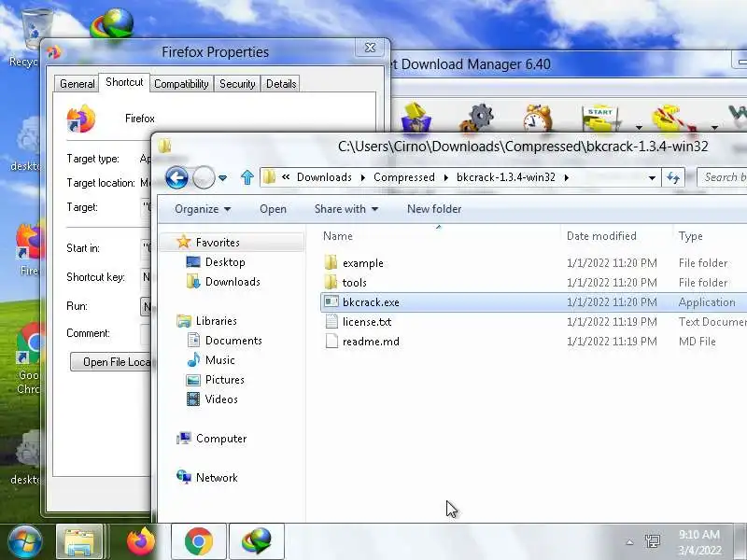Select the example folder icon

click(331, 263)
